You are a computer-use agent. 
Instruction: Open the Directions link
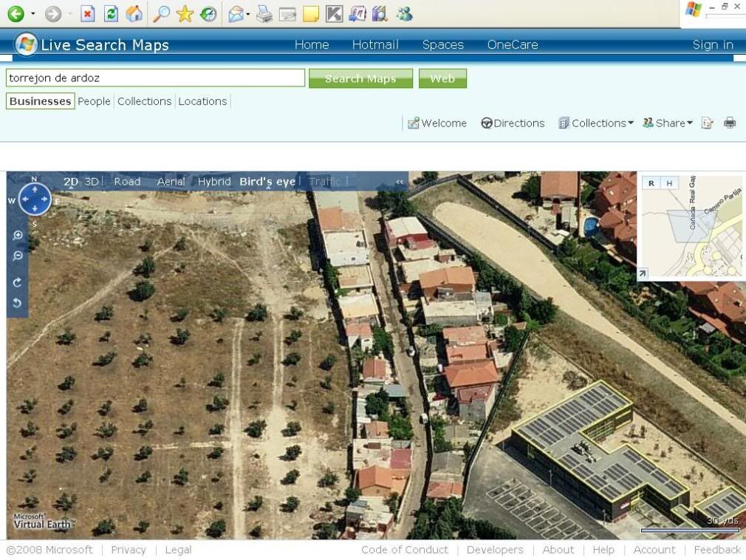(x=513, y=123)
